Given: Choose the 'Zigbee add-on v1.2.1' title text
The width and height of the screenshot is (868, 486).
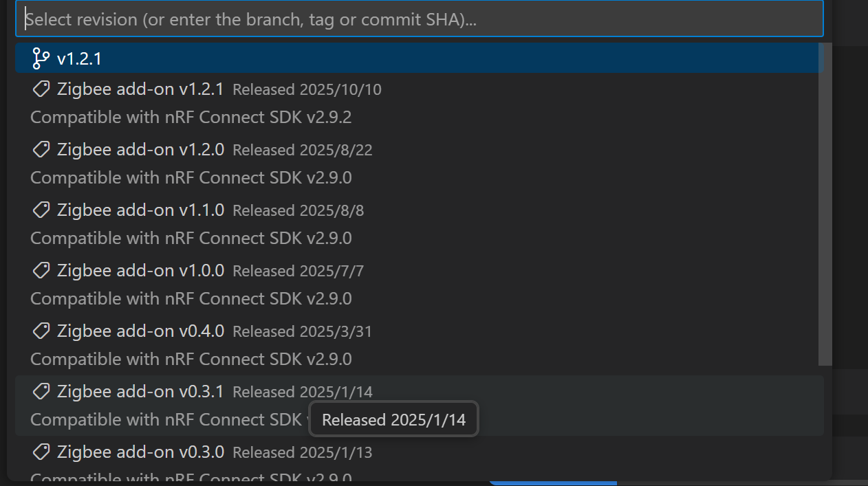Looking at the screenshot, I should tap(140, 89).
